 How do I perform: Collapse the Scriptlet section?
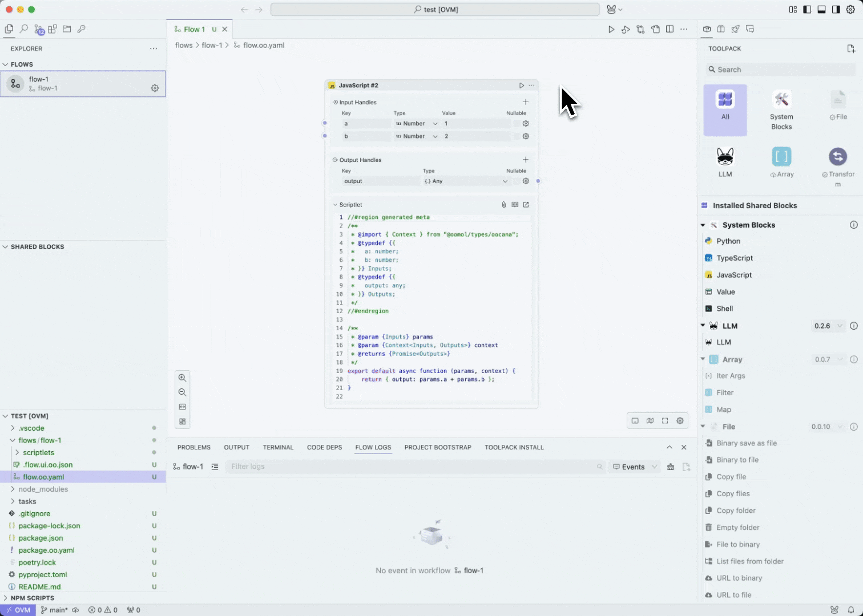point(335,205)
